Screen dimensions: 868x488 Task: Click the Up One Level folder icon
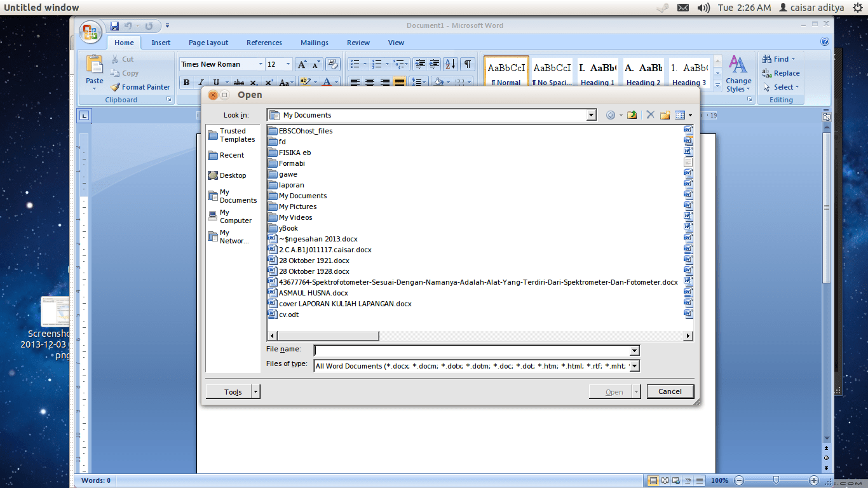click(632, 114)
